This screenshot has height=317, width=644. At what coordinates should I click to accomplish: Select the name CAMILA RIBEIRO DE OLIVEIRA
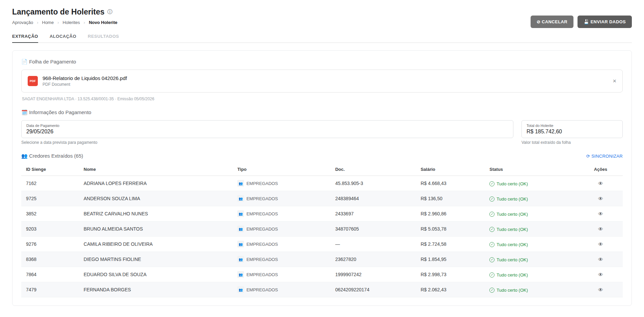[118, 244]
